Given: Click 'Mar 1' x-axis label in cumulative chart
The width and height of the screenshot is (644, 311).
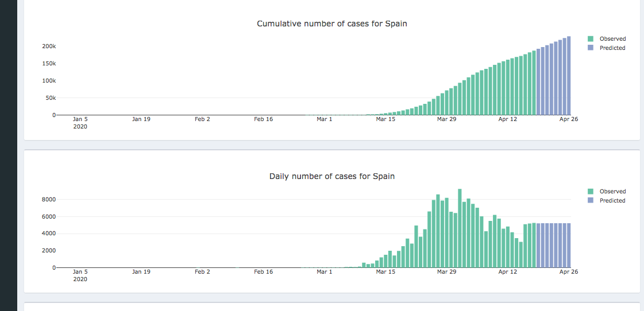Looking at the screenshot, I should 324,119.
